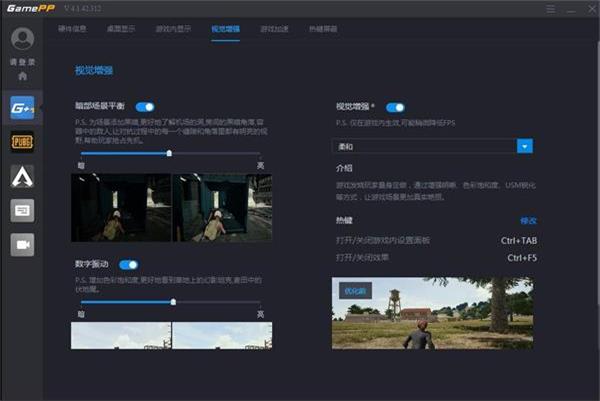Click the left sky vibrance comparison thumbnail
The image size is (600, 401).
click(121, 336)
